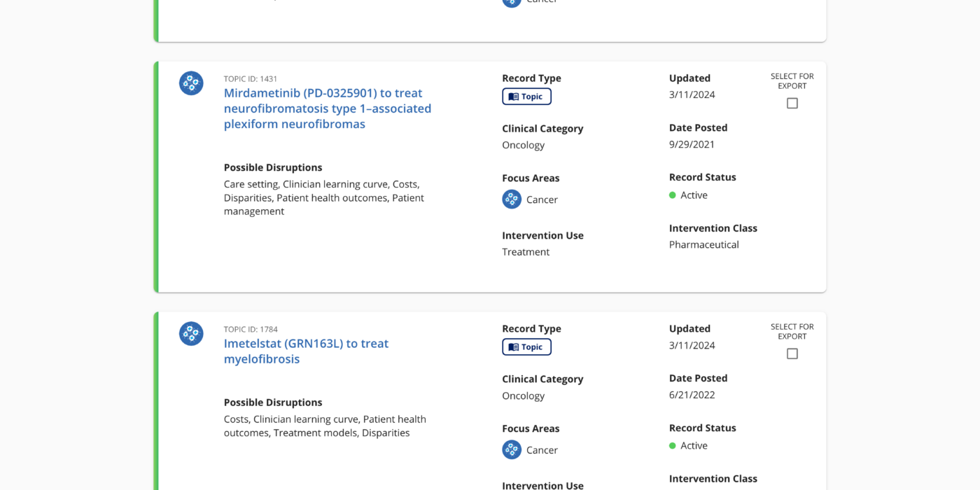Click the Topic badge on the Mirdametinib card
980x490 pixels.
(526, 96)
